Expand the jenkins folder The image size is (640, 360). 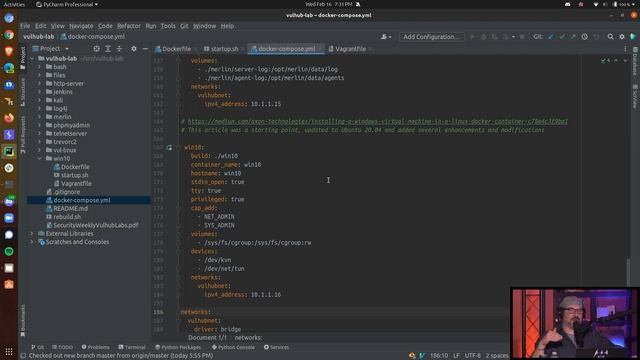pyautogui.click(x=40, y=92)
